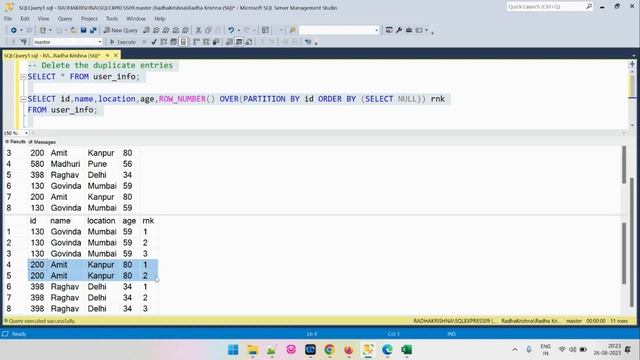Toggle Include Live Query Statistics
The height and width of the screenshot is (360, 640).
(206, 42)
